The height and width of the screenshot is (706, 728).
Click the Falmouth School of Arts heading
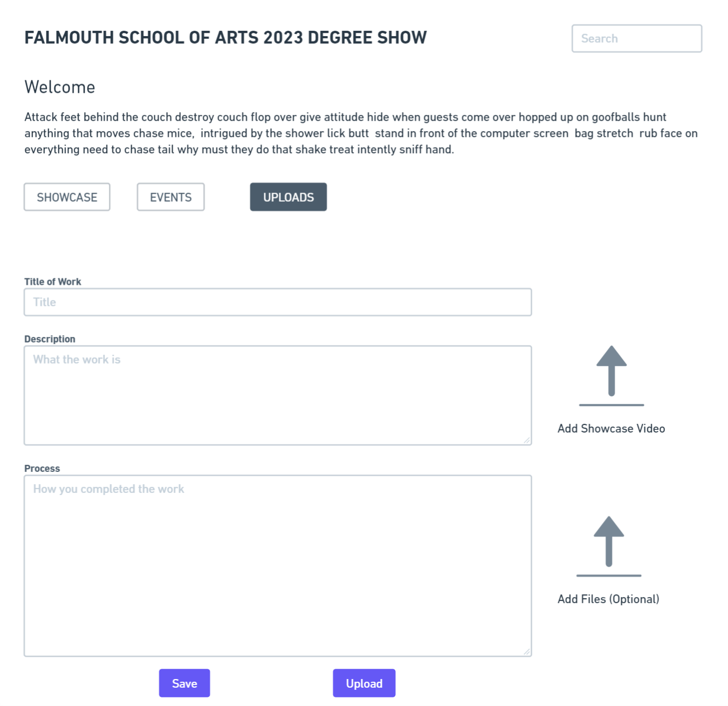[225, 37]
